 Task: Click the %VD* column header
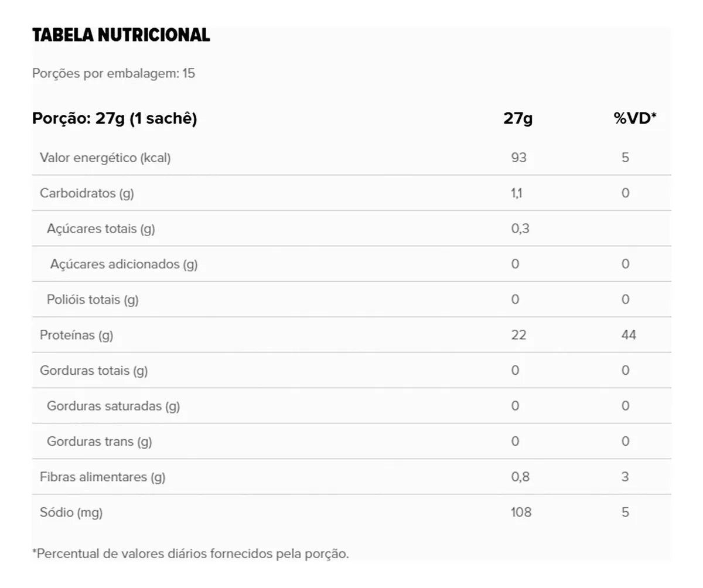pos(634,118)
